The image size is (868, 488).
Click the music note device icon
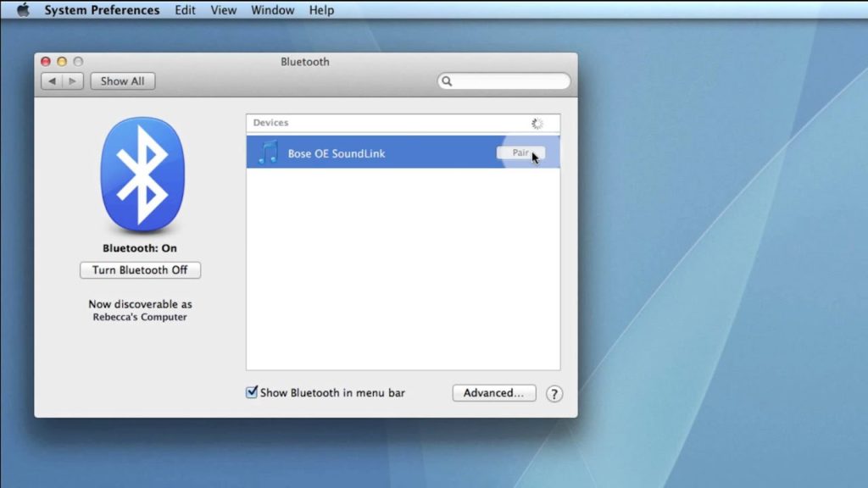point(268,152)
